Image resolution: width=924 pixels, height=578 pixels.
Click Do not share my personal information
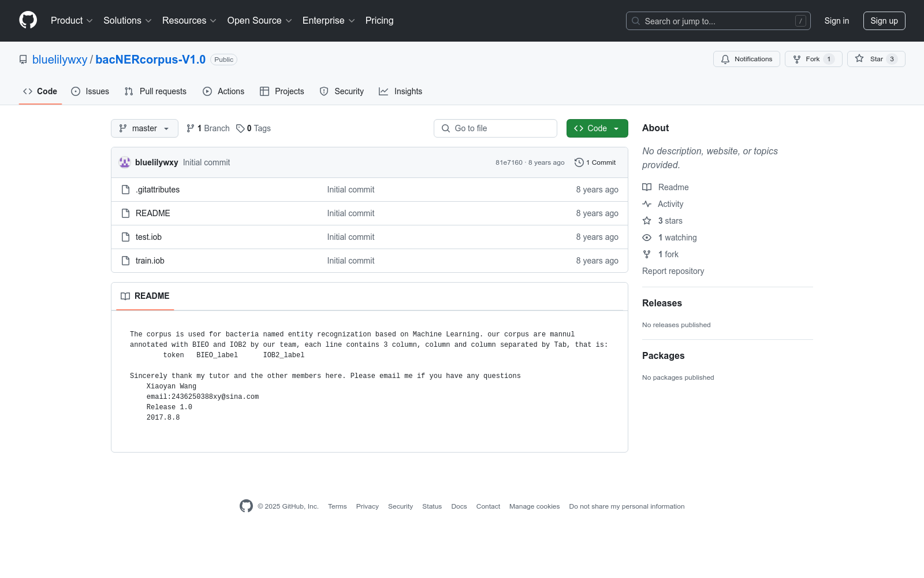(x=627, y=506)
